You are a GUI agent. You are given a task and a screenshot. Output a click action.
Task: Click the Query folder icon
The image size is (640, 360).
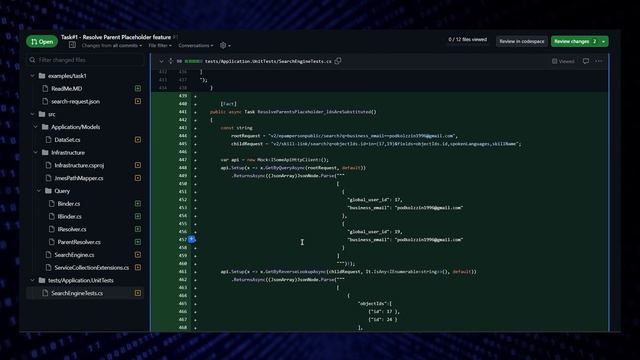click(x=48, y=191)
